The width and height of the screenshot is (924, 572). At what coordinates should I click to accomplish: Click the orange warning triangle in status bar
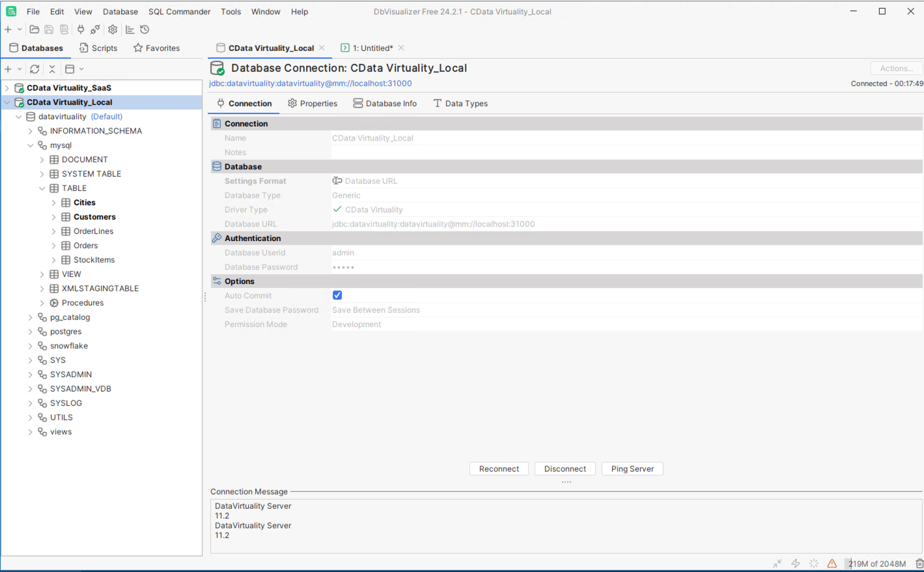(832, 564)
